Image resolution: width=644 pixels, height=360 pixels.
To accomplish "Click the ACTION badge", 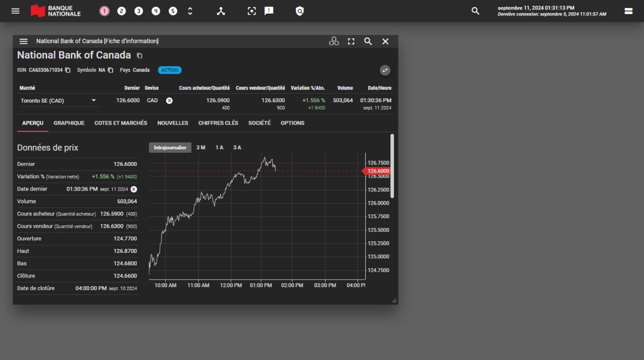I will [x=170, y=70].
